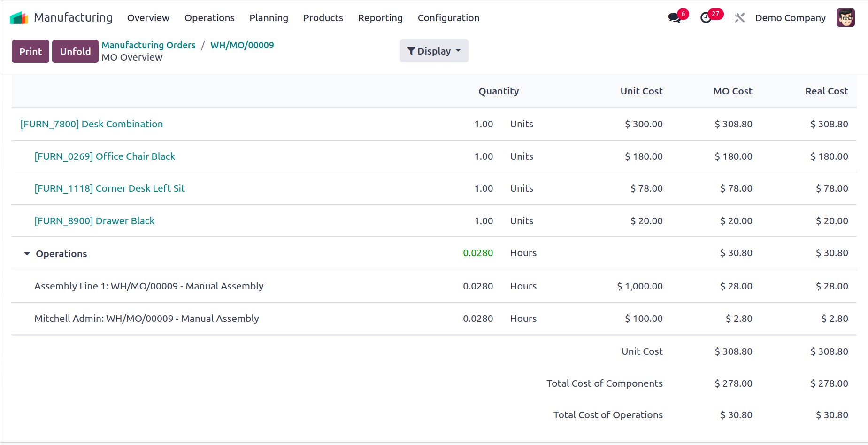Collapse the Operations section arrow
This screenshot has height=445, width=868.
coord(27,254)
